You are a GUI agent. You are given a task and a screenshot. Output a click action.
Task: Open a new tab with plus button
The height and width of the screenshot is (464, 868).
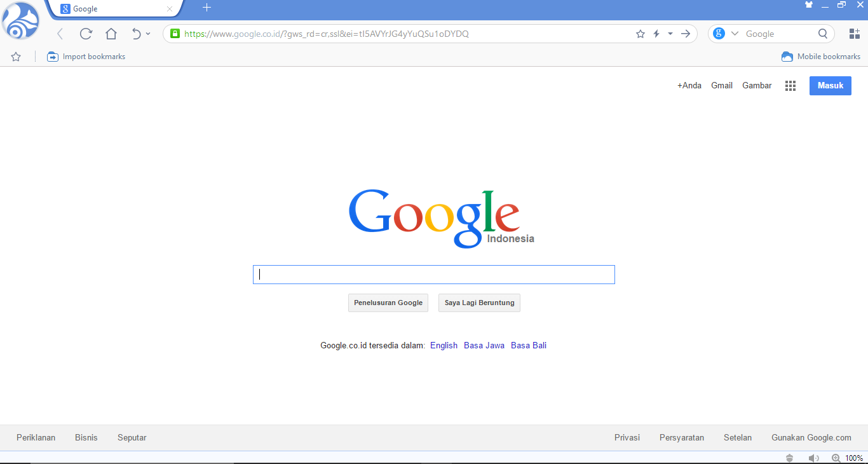(207, 8)
